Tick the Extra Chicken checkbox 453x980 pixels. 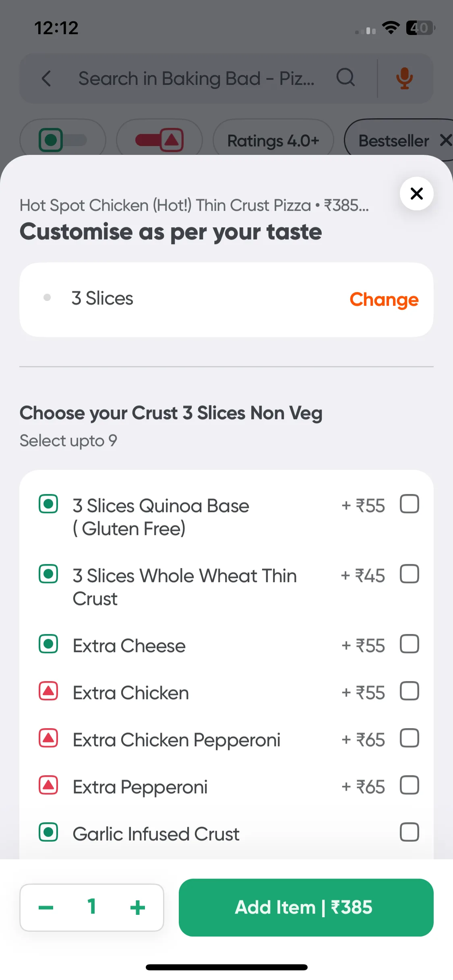pos(410,691)
